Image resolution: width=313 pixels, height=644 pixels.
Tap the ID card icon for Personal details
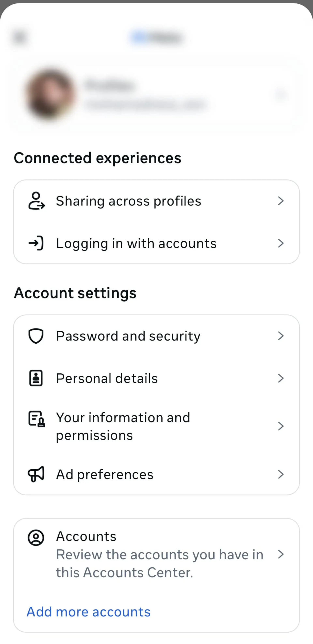[36, 378]
